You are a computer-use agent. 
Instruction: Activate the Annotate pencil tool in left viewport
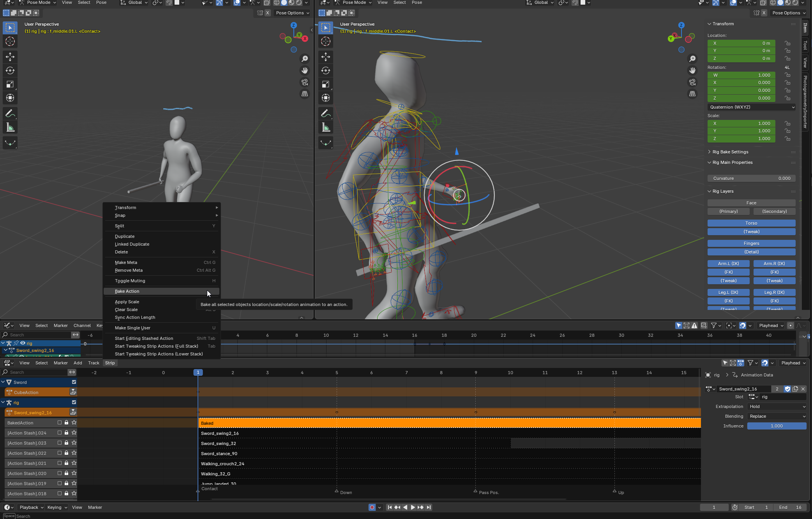tap(10, 113)
